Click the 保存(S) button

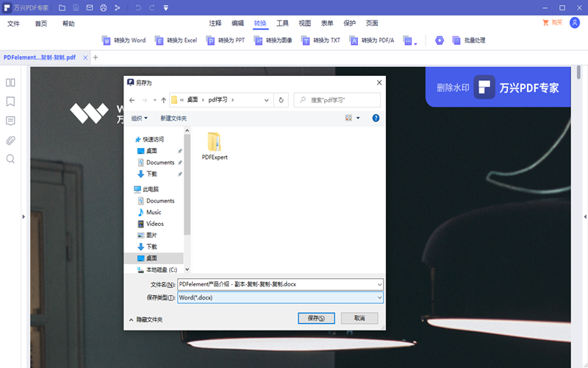click(x=316, y=318)
